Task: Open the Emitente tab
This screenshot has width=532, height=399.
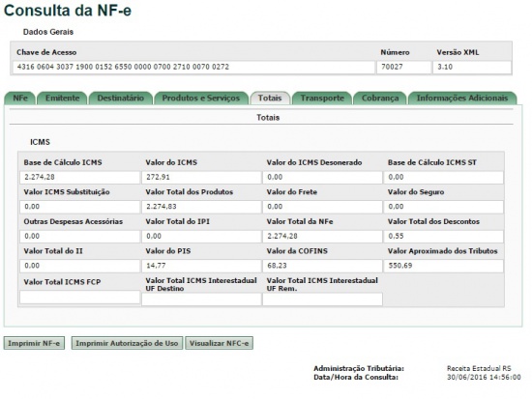Action: (62, 98)
